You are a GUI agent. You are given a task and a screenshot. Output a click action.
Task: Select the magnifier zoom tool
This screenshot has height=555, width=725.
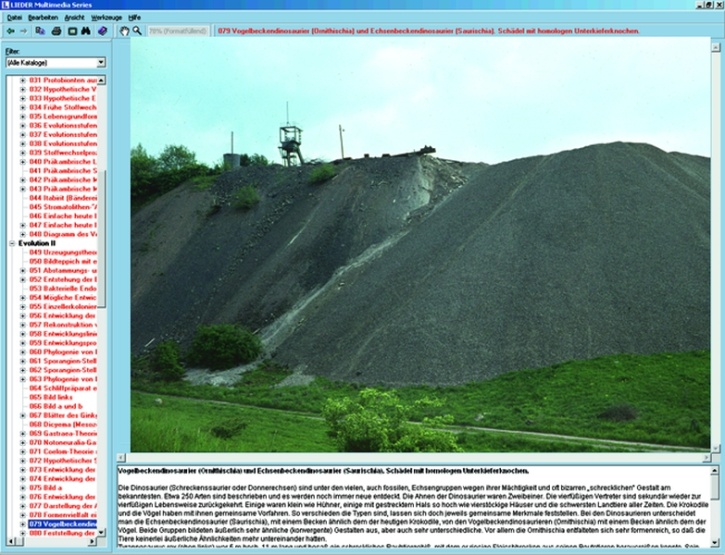coord(137,31)
